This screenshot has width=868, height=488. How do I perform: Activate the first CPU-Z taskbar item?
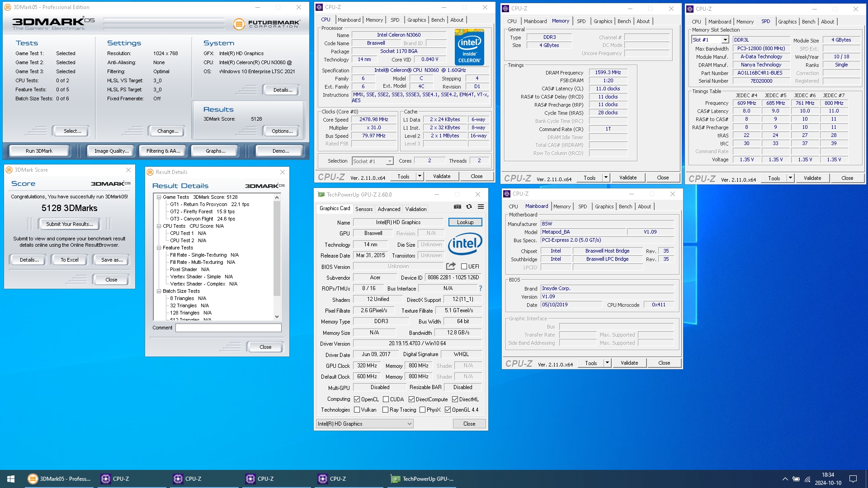point(132,479)
